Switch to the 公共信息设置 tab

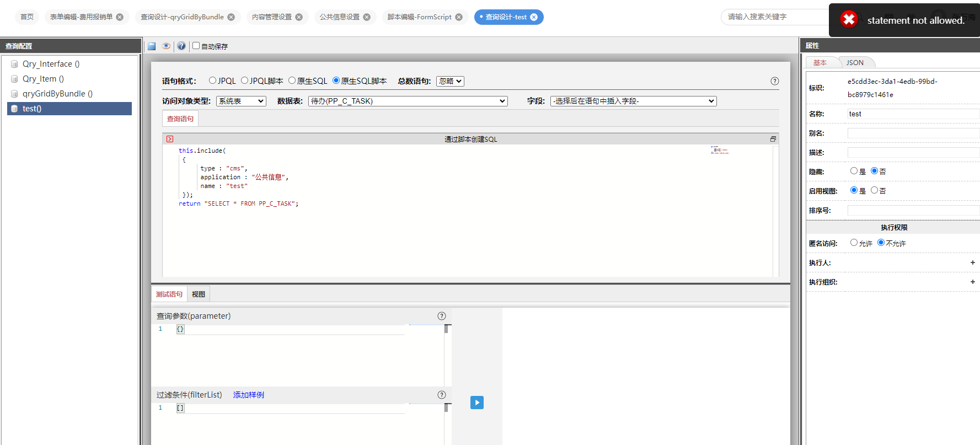(x=340, y=17)
